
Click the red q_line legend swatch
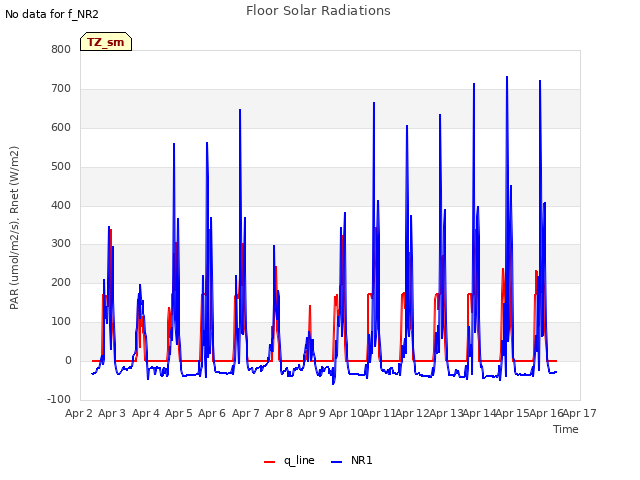269,462
